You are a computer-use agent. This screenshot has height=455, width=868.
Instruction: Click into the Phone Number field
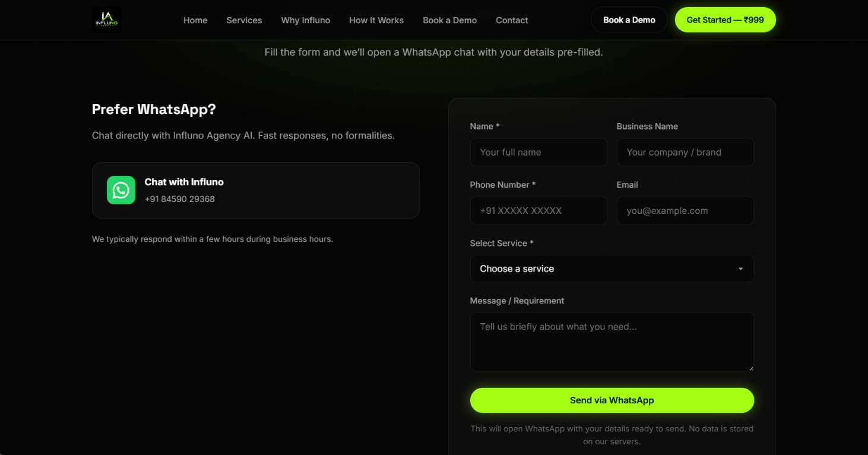click(538, 210)
